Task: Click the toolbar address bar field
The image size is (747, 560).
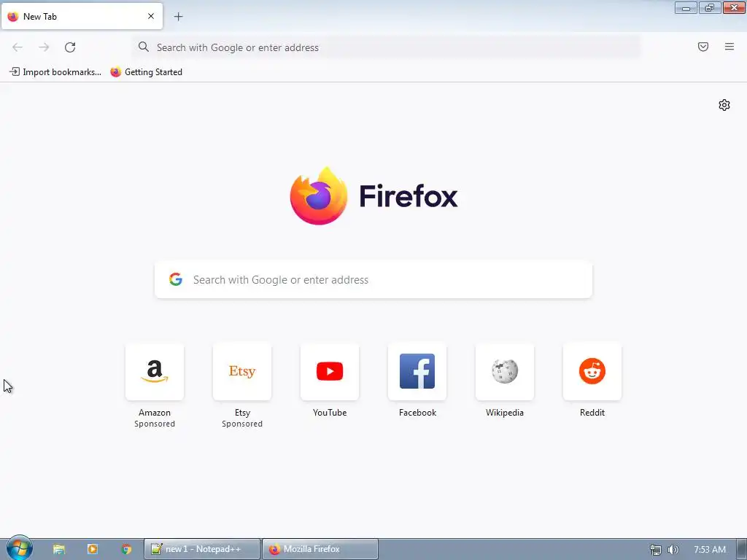Action: coord(387,47)
